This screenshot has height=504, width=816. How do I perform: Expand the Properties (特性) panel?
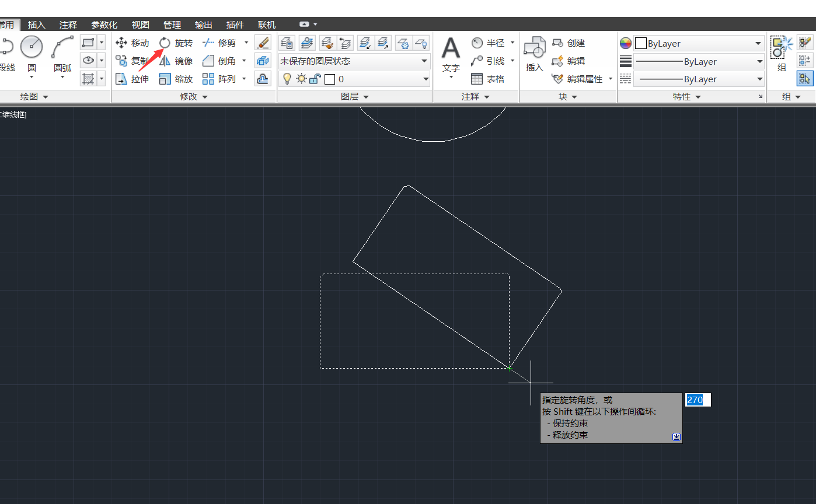pyautogui.click(x=687, y=97)
